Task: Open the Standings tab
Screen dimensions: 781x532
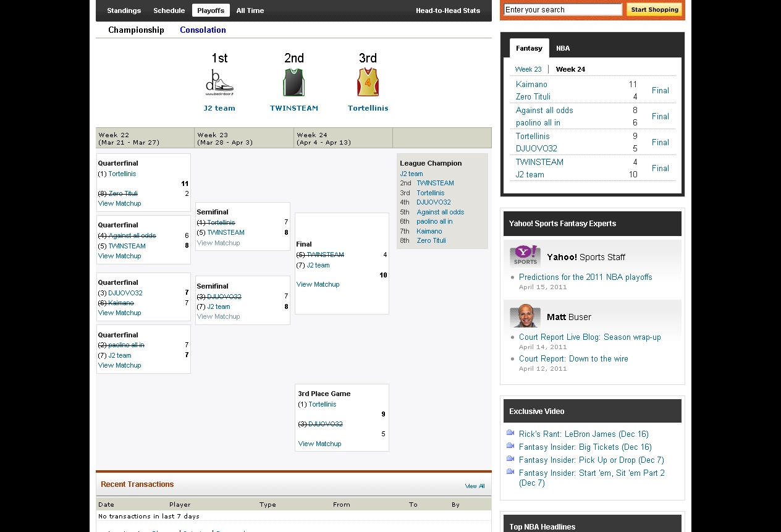Action: 124,11
